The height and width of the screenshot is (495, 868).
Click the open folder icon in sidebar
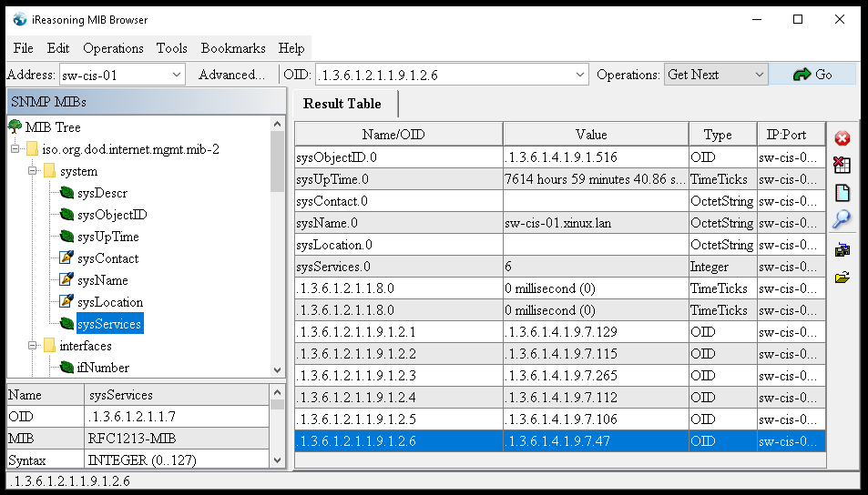click(842, 277)
